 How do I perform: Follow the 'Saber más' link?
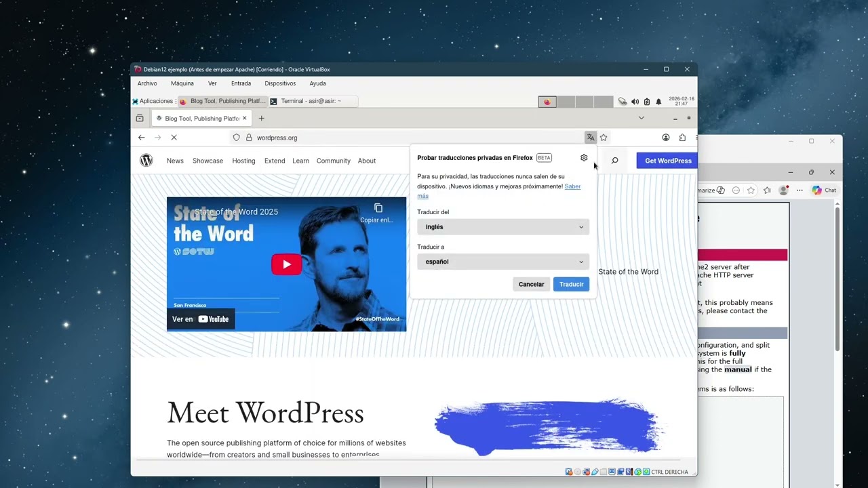tap(572, 186)
